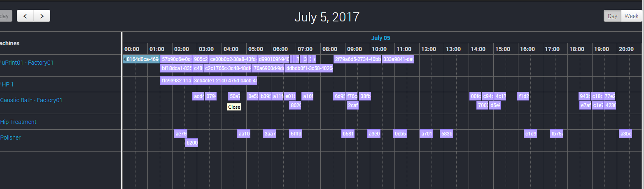Viewport: 644px width, 189px height.
Task: Select Caustic Bath event f1d2
Action: 523,97
